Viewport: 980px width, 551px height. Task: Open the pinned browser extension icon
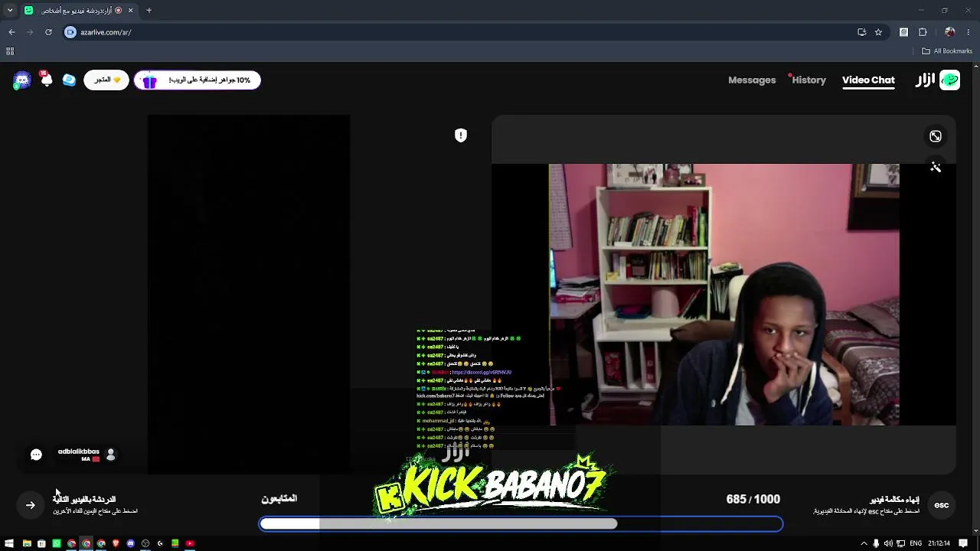(x=903, y=32)
